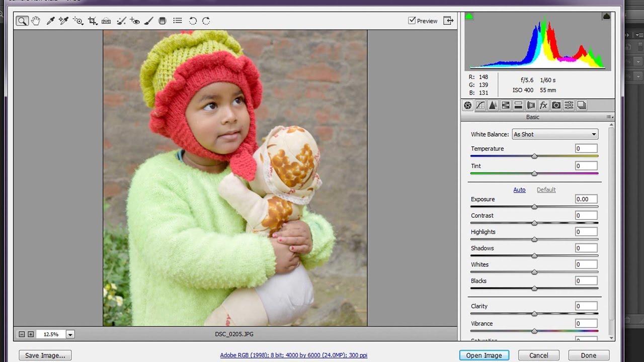Switch to Lens Corrections tab
This screenshot has width=644, height=362.
(531, 105)
